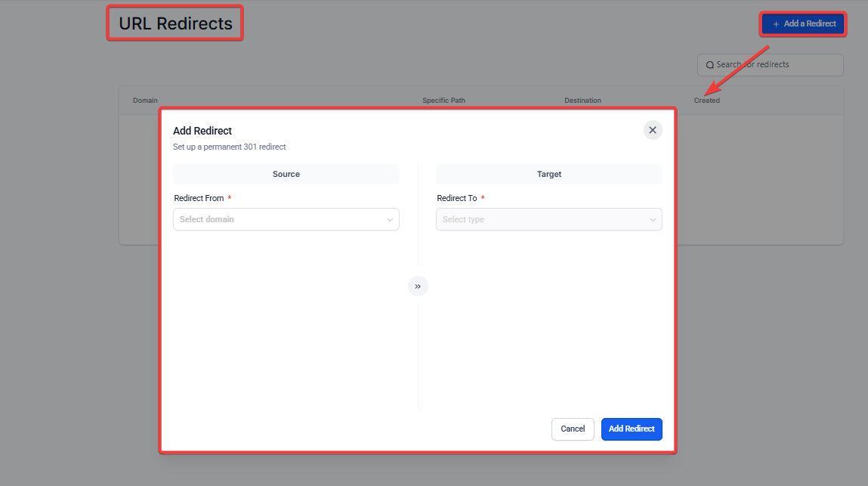Click the chevron in the Select domain field

pos(390,220)
